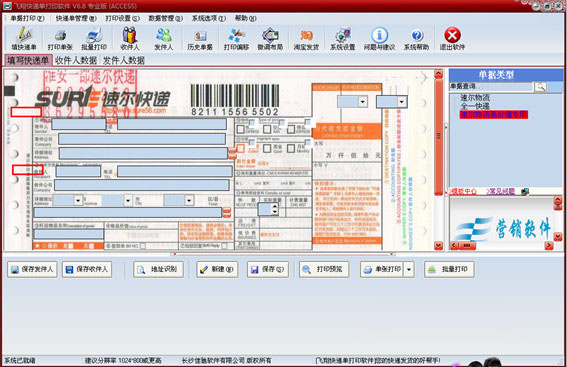
Task: Tick the AIR shipment type checkbox
Action: (x=267, y=129)
